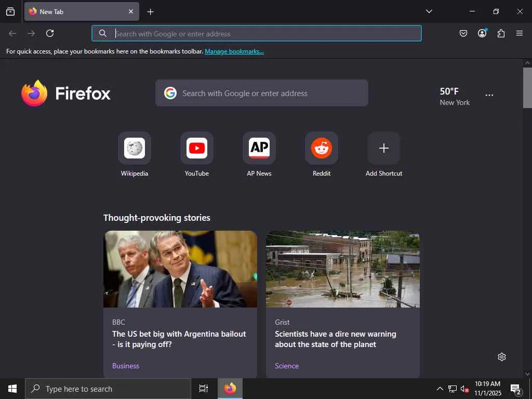Show hidden system tray icons
Viewport: 532px width, 399px height.
click(440, 389)
